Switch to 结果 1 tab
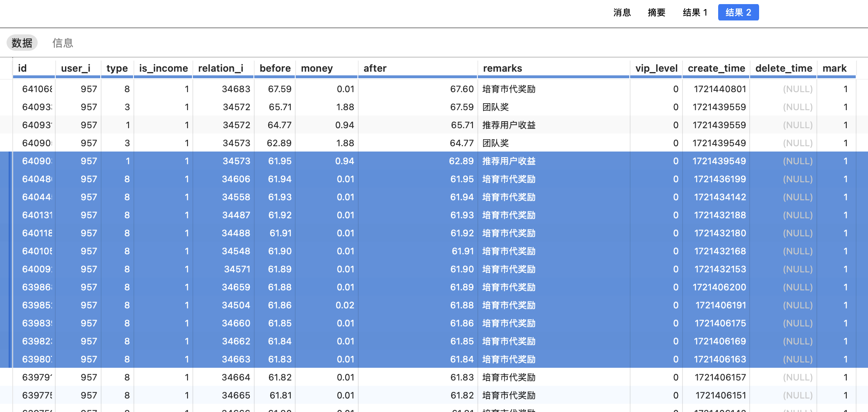 (x=695, y=13)
